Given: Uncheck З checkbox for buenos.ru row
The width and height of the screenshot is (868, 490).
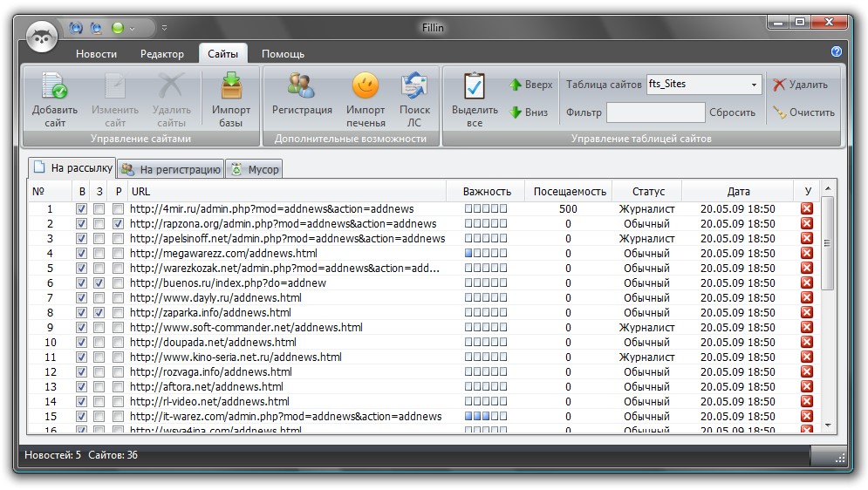Looking at the screenshot, I should coord(99,283).
